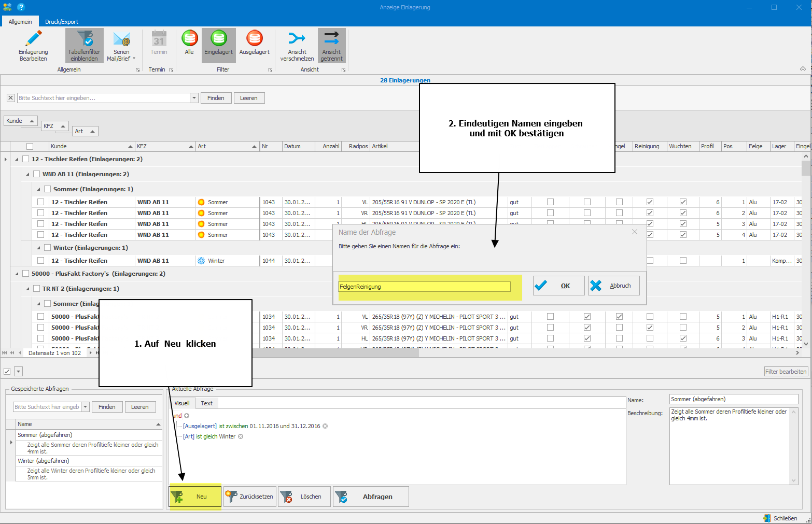Screen dimensions: 812x524
Task: Check the Winter (Einlagerungen: 1) group
Action: click(47, 248)
